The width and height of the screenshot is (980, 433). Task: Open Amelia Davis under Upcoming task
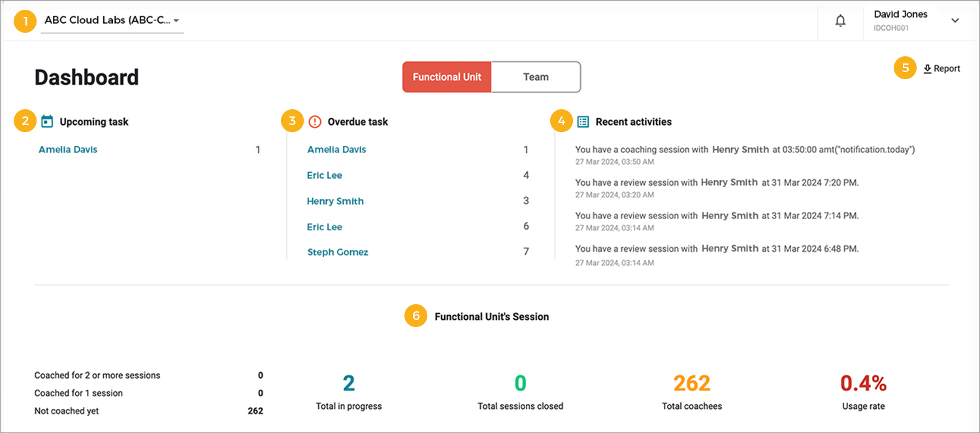tap(68, 150)
